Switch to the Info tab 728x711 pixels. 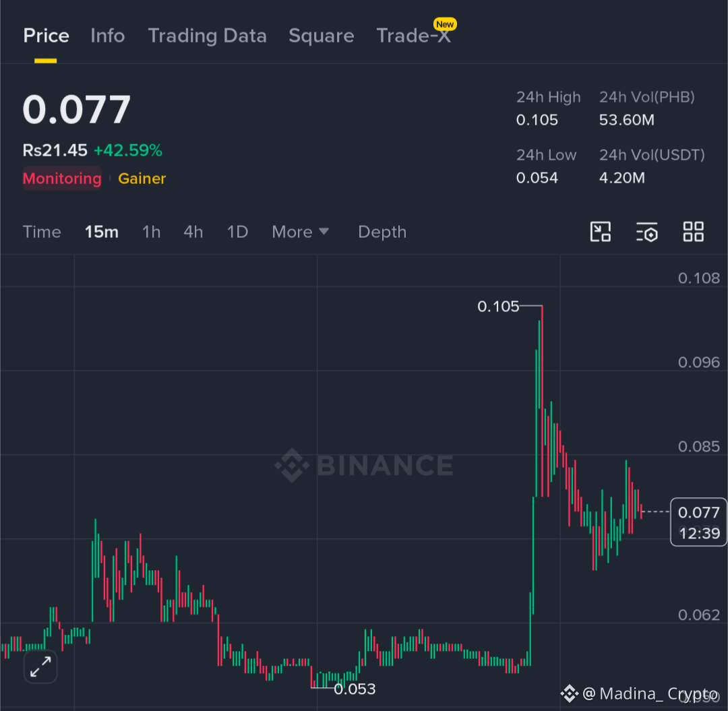pyautogui.click(x=108, y=36)
